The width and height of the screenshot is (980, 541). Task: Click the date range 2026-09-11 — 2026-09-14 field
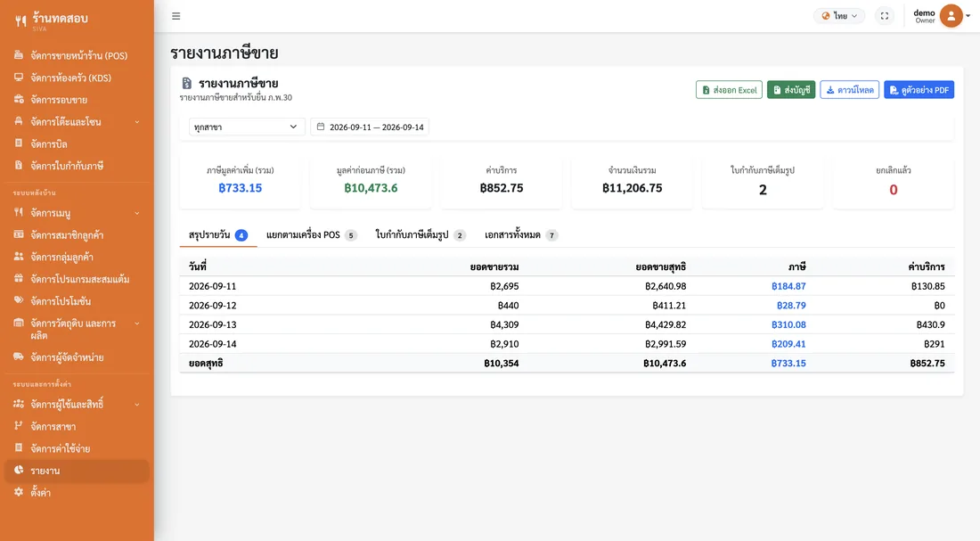[x=370, y=127]
